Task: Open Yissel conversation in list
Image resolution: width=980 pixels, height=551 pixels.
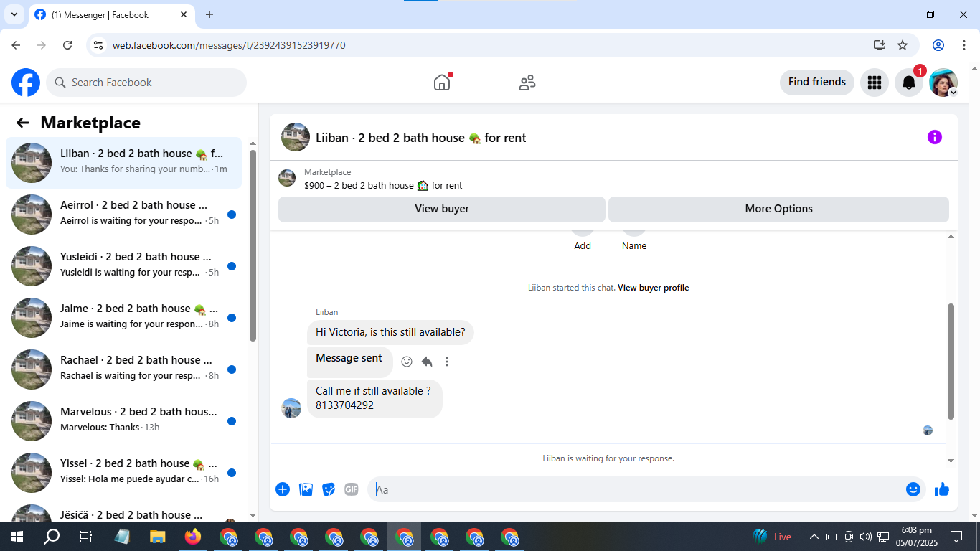Action: point(123,473)
